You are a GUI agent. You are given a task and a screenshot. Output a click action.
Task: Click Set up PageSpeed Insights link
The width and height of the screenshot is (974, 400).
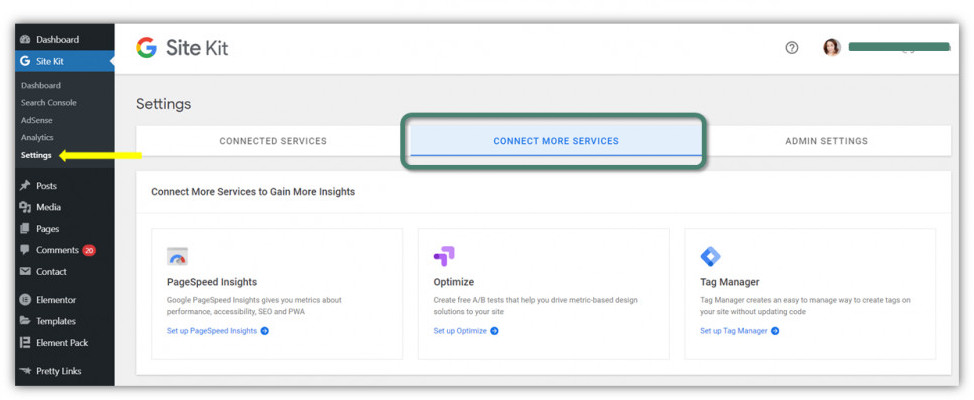tap(212, 331)
